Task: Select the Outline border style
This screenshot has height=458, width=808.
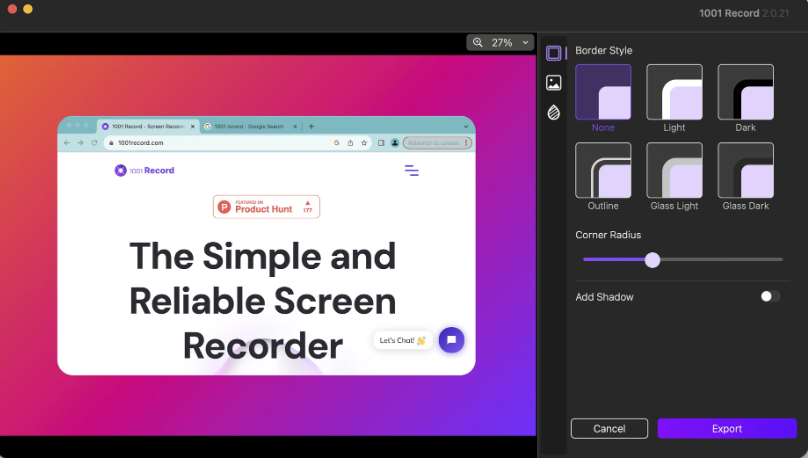Action: 603,170
